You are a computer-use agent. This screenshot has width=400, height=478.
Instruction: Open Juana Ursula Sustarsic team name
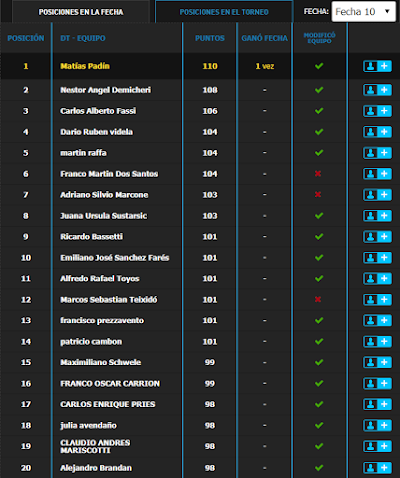(104, 216)
